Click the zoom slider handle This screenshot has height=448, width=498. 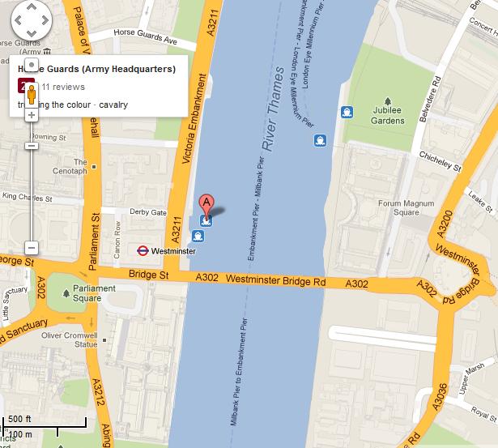pos(32,146)
